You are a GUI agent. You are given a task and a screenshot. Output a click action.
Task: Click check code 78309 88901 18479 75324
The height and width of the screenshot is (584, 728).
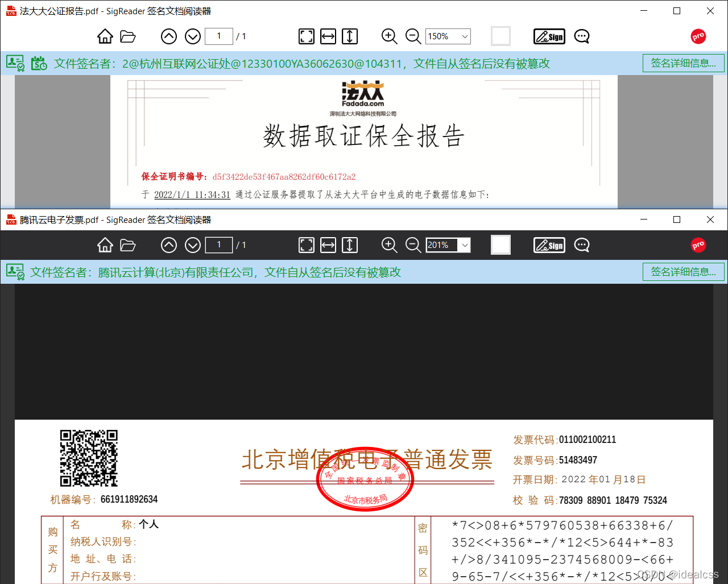pyautogui.click(x=613, y=500)
